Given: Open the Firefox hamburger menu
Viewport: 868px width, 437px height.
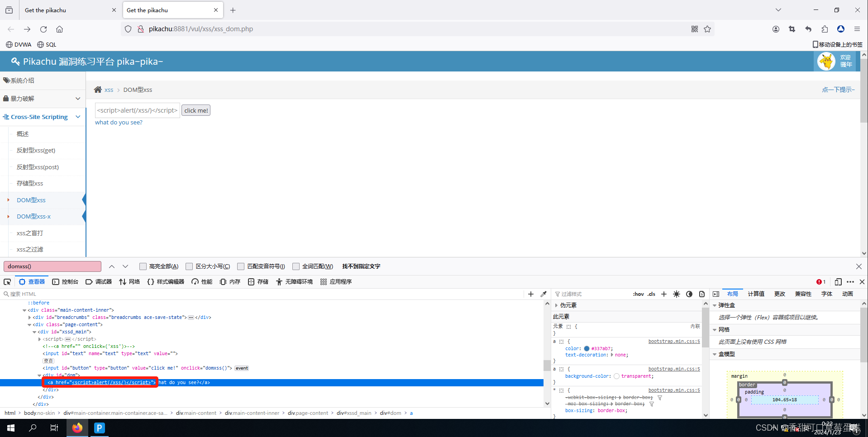Looking at the screenshot, I should [x=857, y=29].
